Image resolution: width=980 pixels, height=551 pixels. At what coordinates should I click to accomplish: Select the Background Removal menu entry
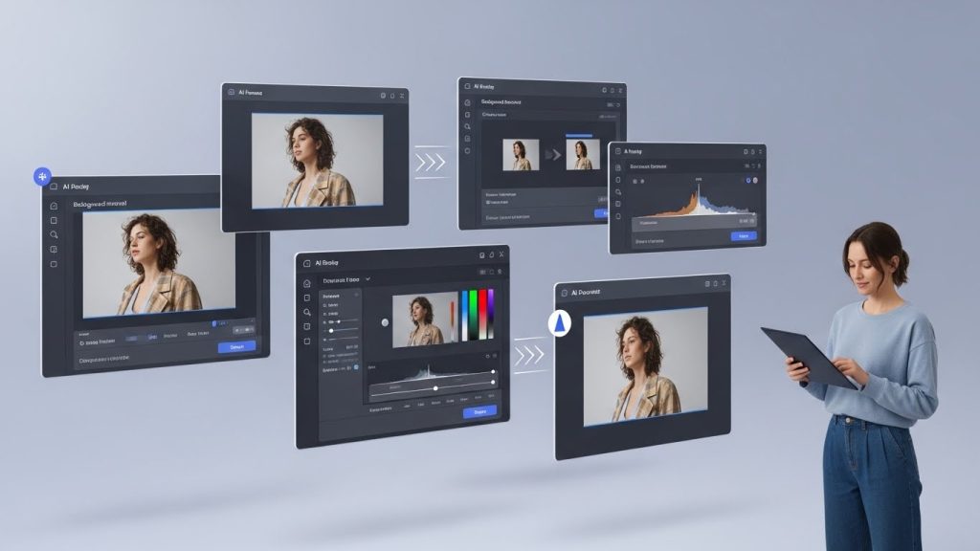click(x=501, y=102)
